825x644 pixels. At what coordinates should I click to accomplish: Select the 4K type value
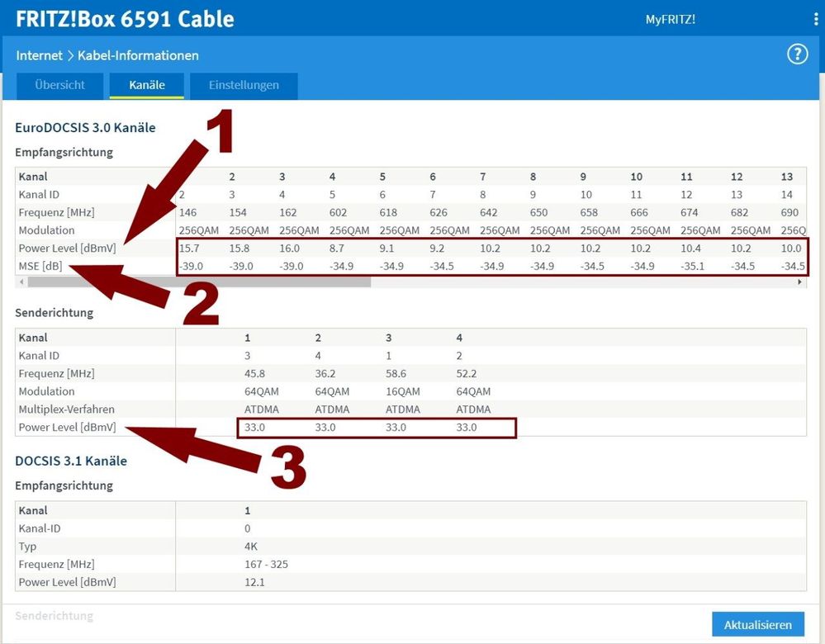point(251,546)
